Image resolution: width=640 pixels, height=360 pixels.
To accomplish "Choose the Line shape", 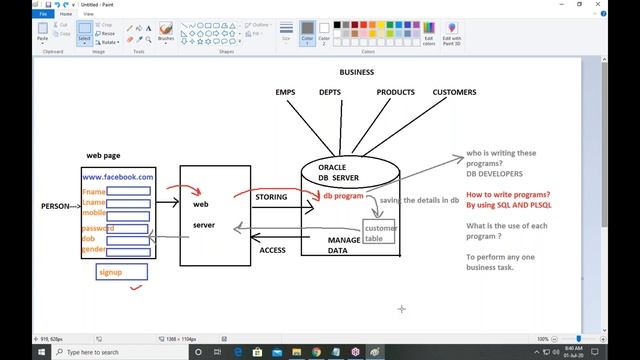I will (184, 25).
